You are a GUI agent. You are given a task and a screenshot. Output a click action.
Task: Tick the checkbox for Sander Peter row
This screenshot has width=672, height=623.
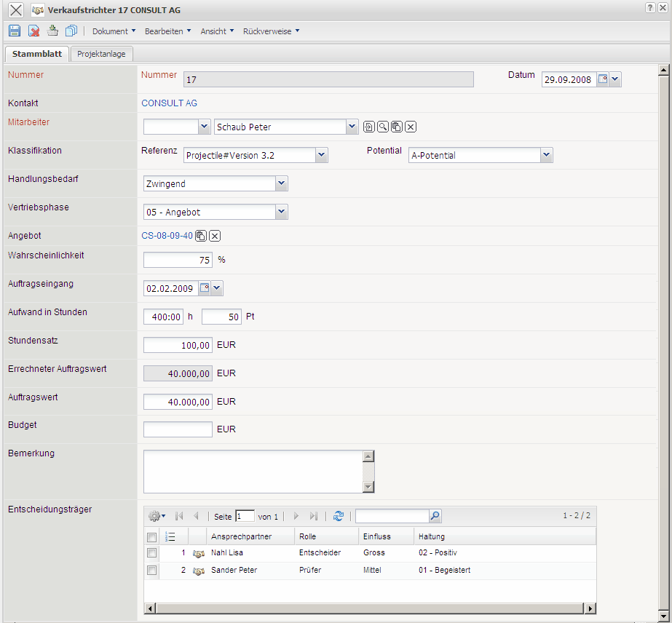tap(151, 571)
